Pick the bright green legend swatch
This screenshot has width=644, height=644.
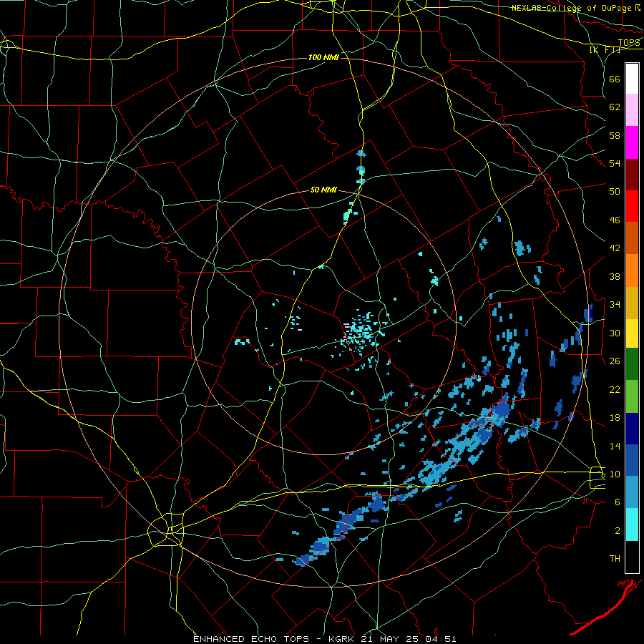632,396
